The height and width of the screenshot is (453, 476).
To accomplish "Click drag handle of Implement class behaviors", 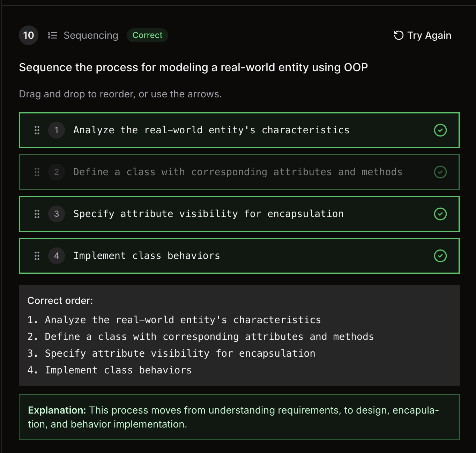I will tap(37, 256).
